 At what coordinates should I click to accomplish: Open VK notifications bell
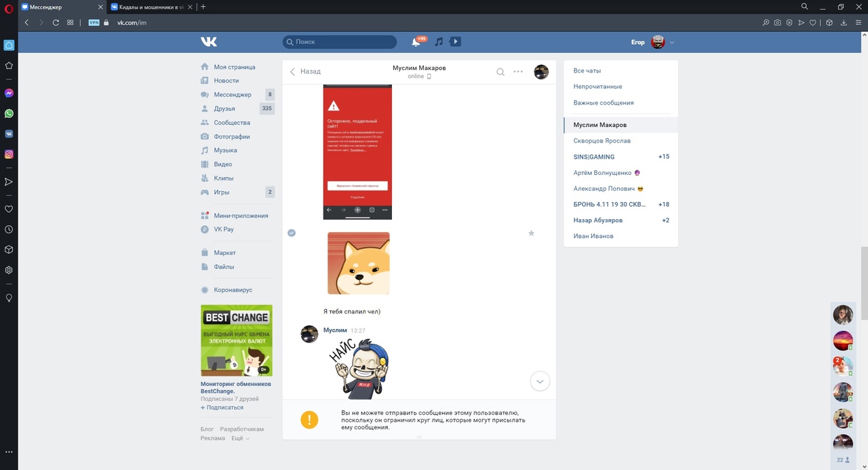[416, 42]
